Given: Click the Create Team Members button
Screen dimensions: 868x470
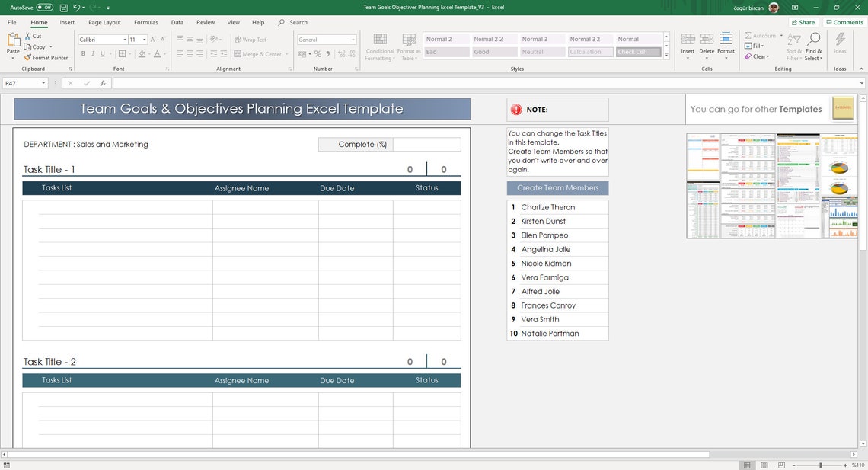Looking at the screenshot, I should (557, 187).
